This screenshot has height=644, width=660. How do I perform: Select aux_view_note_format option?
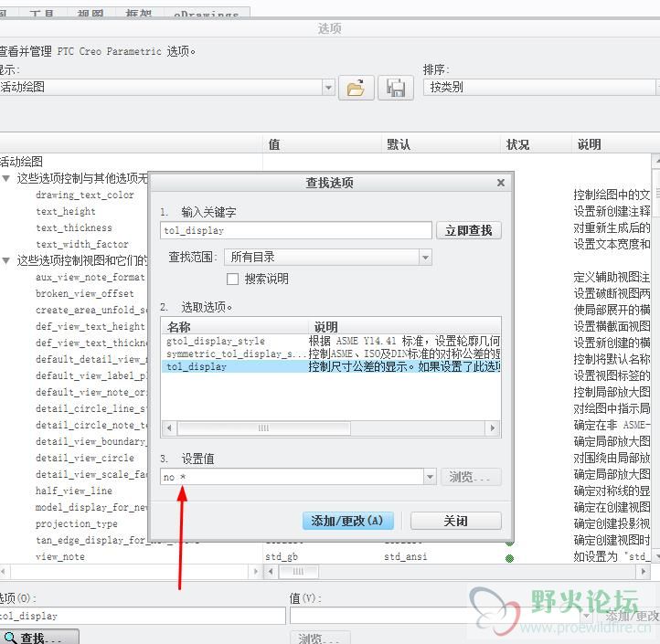click(90, 277)
